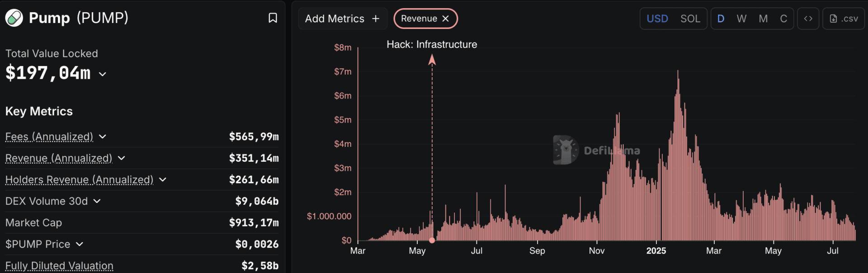Screen dimensions: 868x273
Task: Select weekly (W) chart interval
Action: pyautogui.click(x=741, y=19)
